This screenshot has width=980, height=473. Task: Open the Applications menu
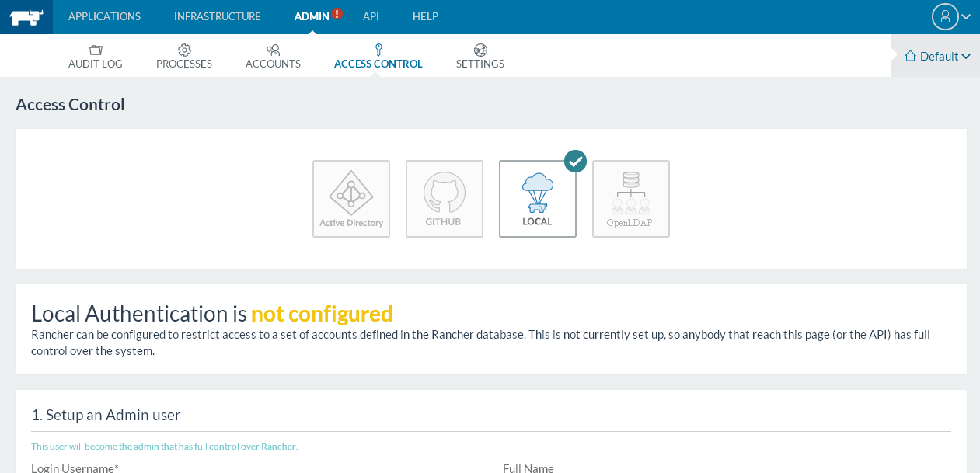click(104, 16)
